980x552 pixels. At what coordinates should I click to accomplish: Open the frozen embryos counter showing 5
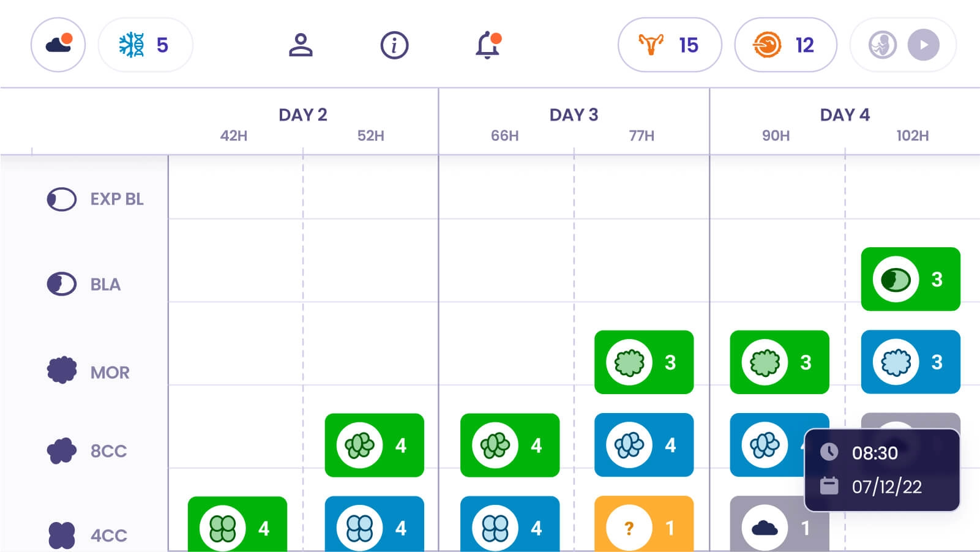coord(145,45)
